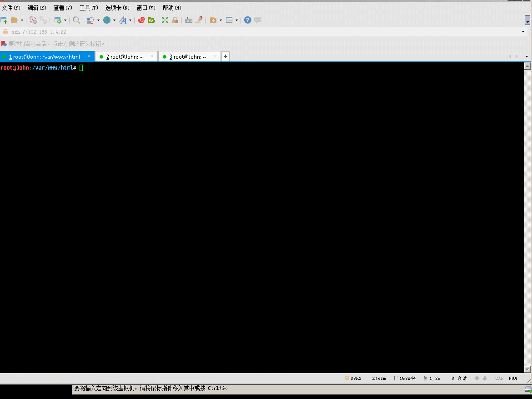Viewport: 532px width, 399px height.
Task: Toggle the CAP indicator in status bar
Action: pos(499,378)
